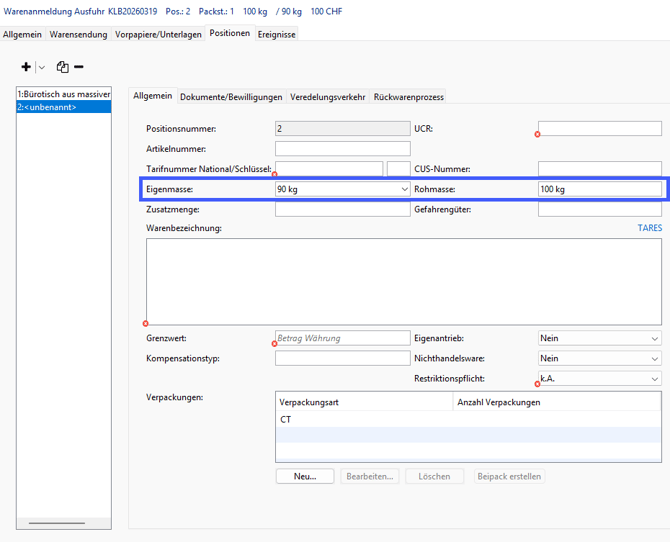Switch to the Ereignisse tab
Image resolution: width=670 pixels, height=542 pixels.
277,34
